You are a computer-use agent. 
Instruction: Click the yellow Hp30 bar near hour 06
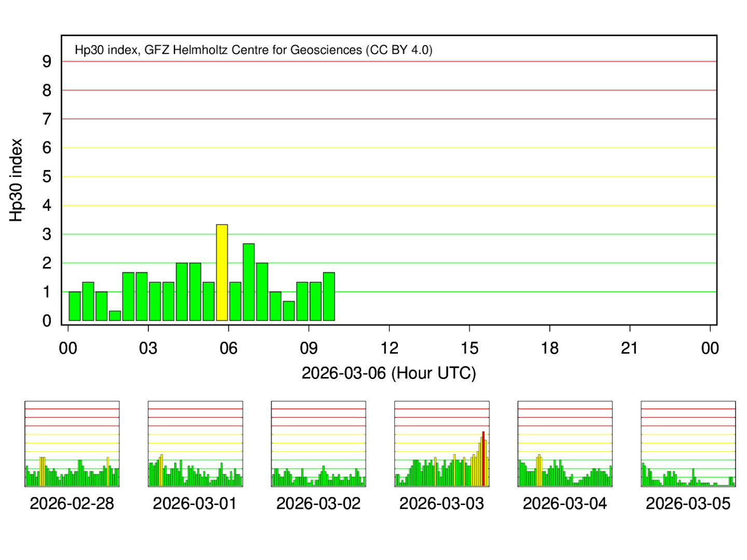point(222,272)
